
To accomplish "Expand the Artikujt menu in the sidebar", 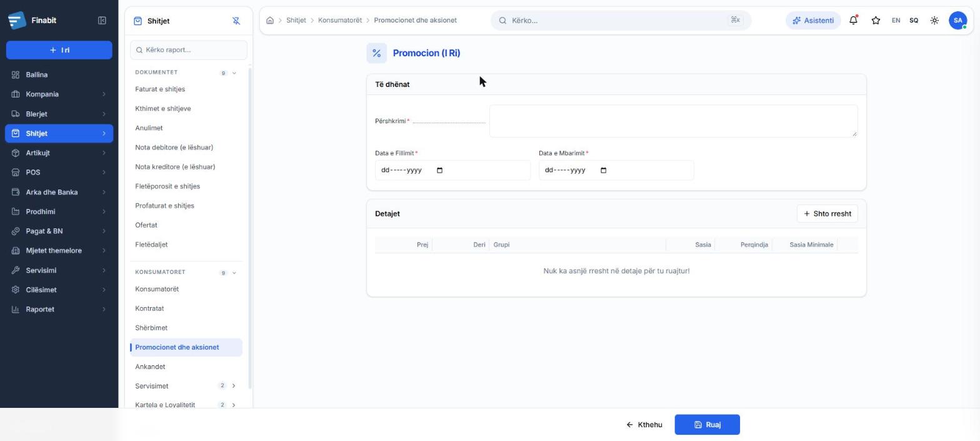I will (x=59, y=153).
